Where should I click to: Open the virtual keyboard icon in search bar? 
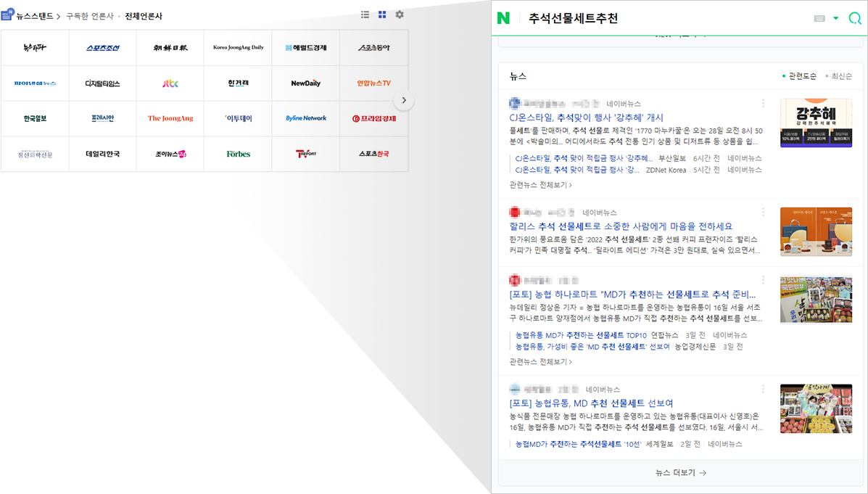pyautogui.click(x=820, y=18)
